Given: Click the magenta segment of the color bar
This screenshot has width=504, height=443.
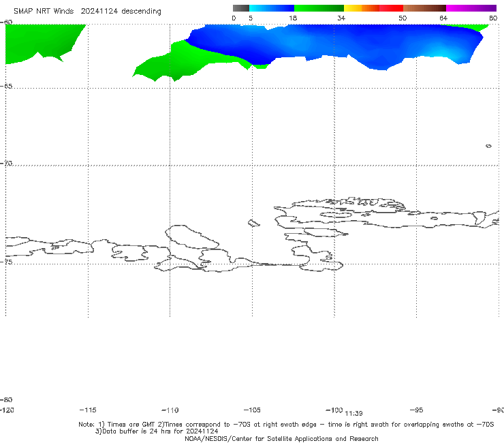Looking at the screenshot, I should [471, 8].
